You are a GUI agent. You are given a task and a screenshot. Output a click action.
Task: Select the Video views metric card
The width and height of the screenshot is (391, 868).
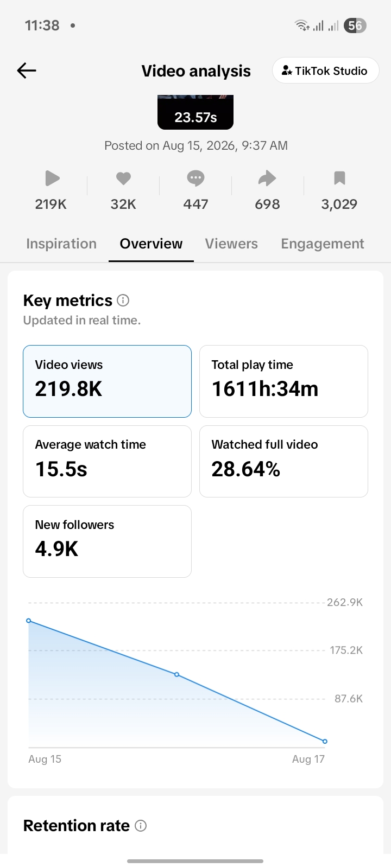pos(108,381)
